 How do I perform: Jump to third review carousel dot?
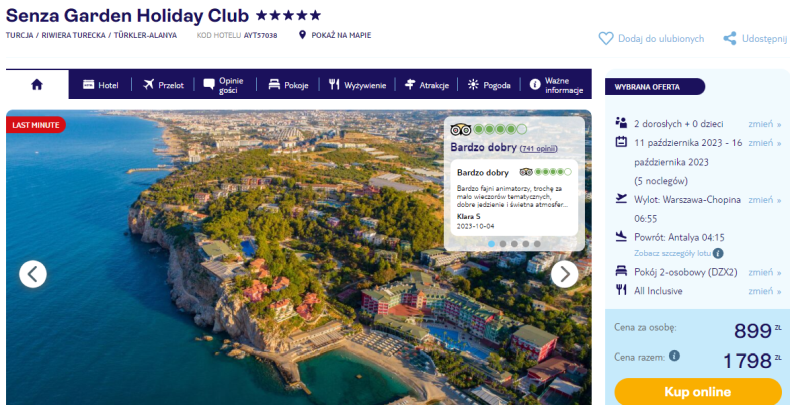coord(514,244)
